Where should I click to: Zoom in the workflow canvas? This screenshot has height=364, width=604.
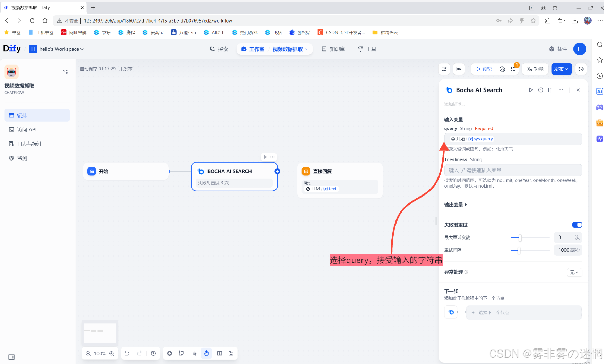[112, 354]
